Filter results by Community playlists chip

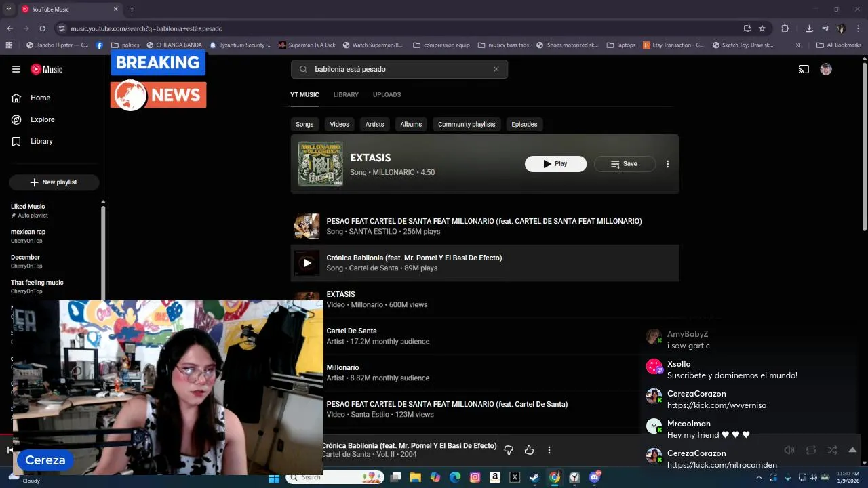[467, 124]
